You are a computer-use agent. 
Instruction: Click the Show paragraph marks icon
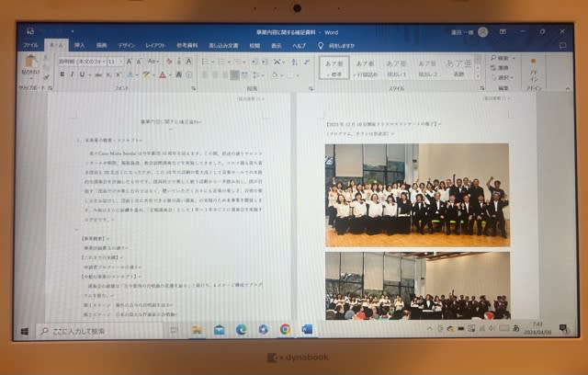307,62
